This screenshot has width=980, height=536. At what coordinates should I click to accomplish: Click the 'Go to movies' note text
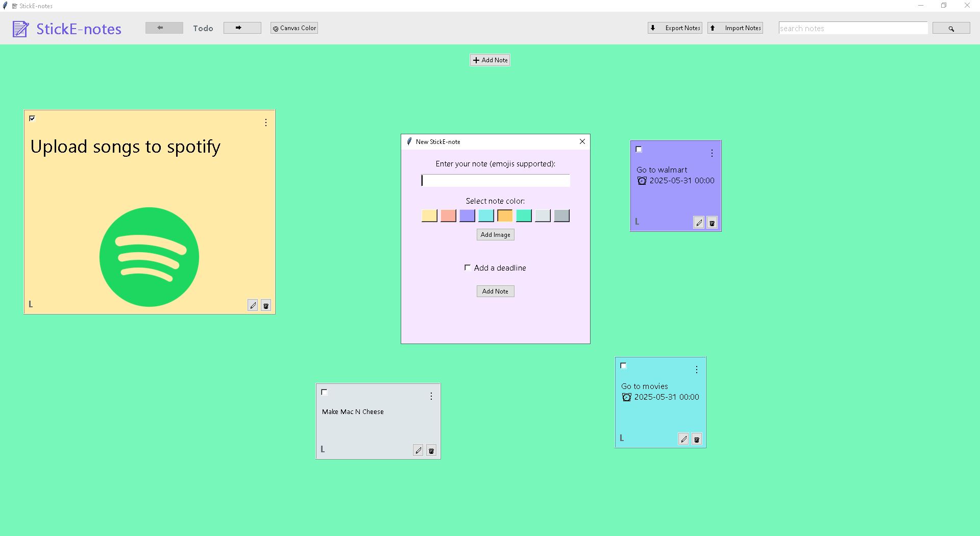(644, 386)
